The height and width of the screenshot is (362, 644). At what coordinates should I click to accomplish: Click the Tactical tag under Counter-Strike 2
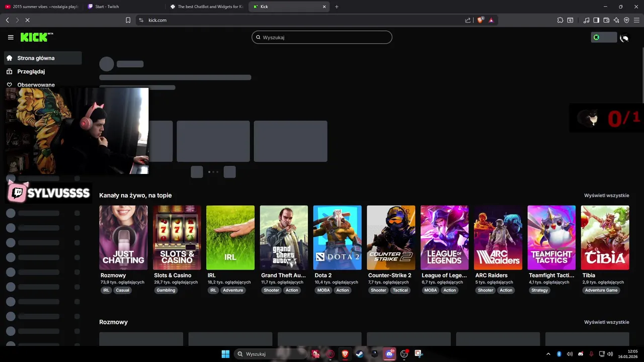pyautogui.click(x=400, y=290)
